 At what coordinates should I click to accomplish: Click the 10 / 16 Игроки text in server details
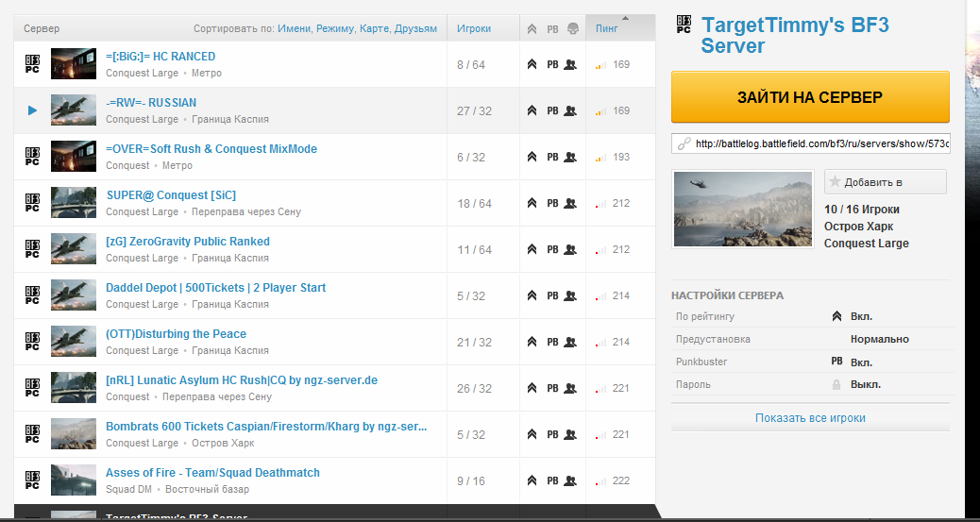[x=862, y=210]
